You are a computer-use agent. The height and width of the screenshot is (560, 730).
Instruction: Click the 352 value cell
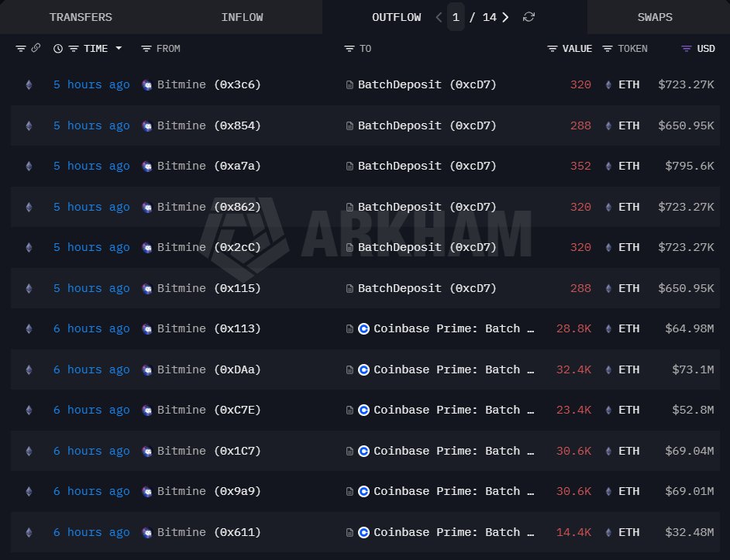(580, 167)
